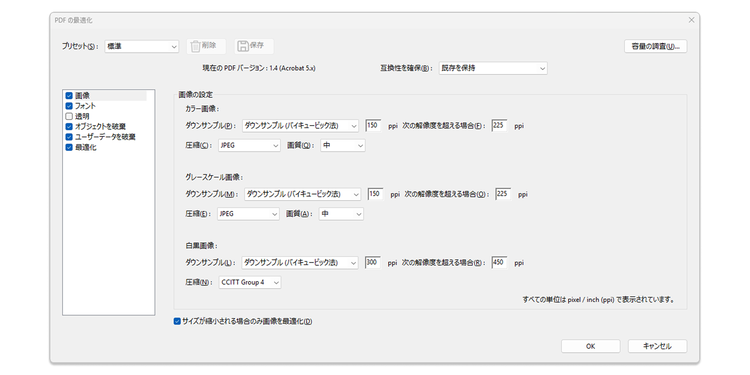Enable the 透明 checkbox
This screenshot has height=375, width=750.
(69, 116)
